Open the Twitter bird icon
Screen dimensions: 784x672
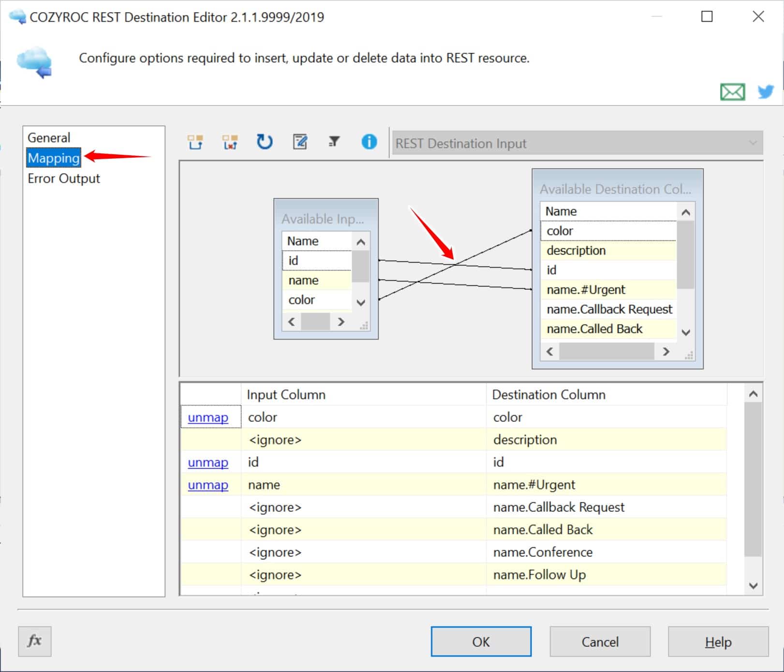[766, 91]
